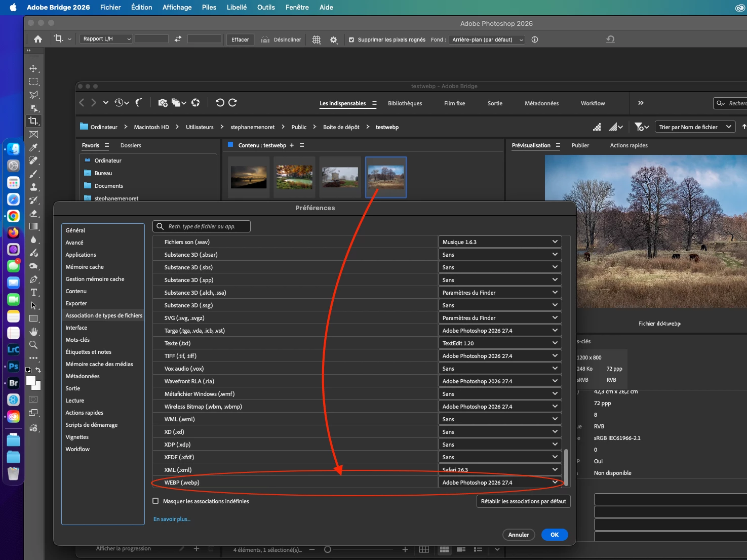Switch to the Dossiers tab

[131, 145]
